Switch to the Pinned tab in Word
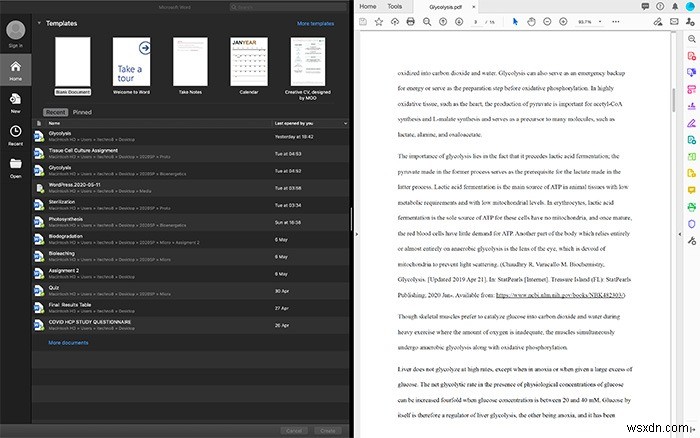Screen dimensions: 700x438 (x=82, y=112)
